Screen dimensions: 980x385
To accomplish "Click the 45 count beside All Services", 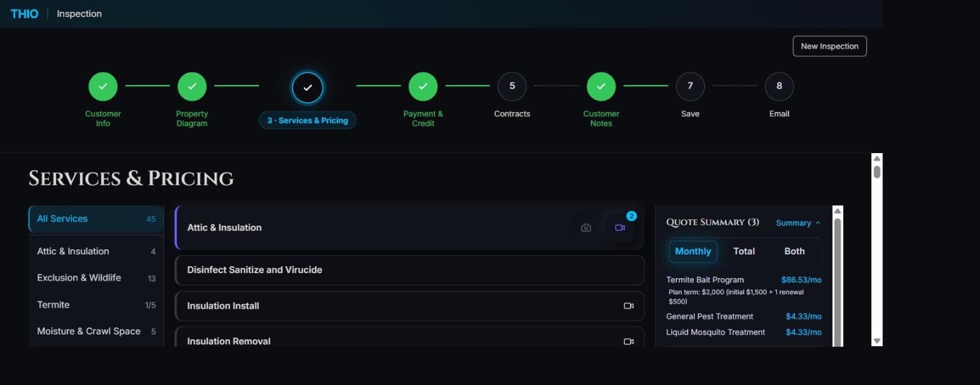I will click(x=151, y=219).
